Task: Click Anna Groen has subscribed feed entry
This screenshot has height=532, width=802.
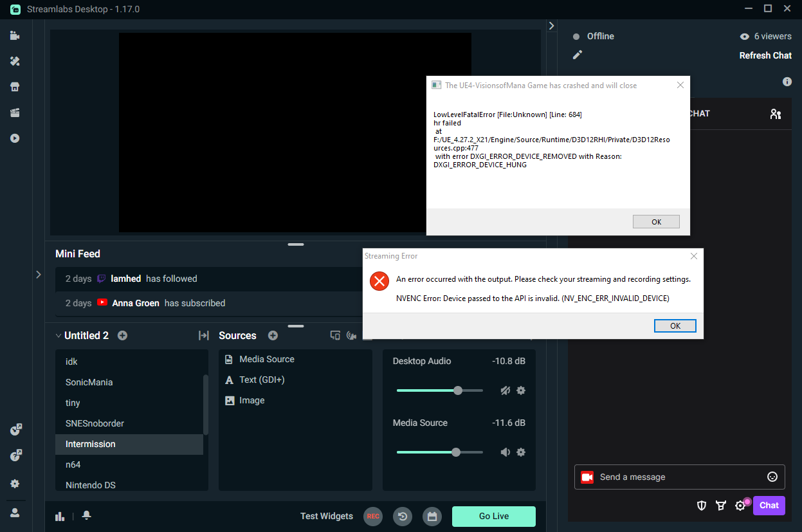Action: (x=208, y=303)
